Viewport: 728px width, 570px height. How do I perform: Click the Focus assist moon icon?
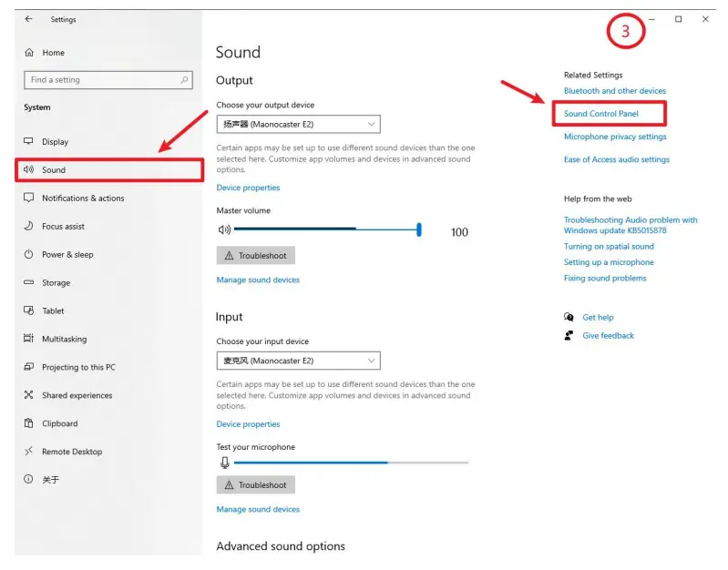28,227
